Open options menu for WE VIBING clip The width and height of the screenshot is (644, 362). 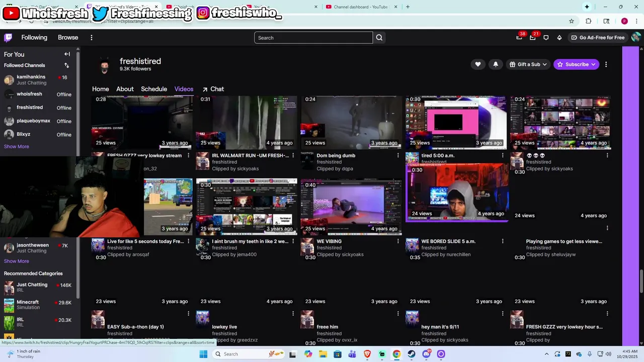397,241
